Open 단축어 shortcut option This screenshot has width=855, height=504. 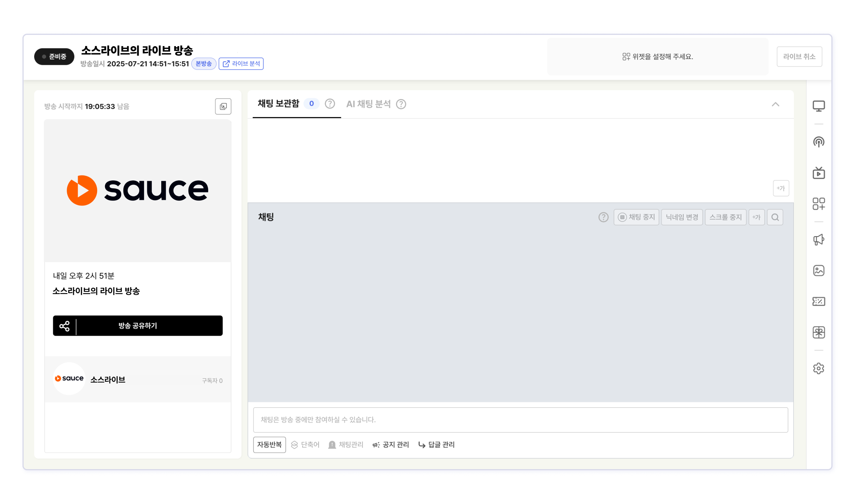coord(305,445)
